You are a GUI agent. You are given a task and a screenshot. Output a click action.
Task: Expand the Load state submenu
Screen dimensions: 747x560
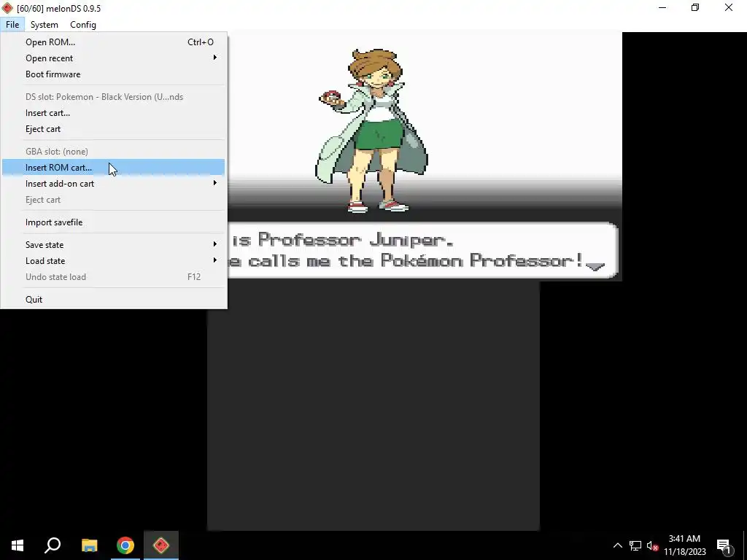point(113,261)
